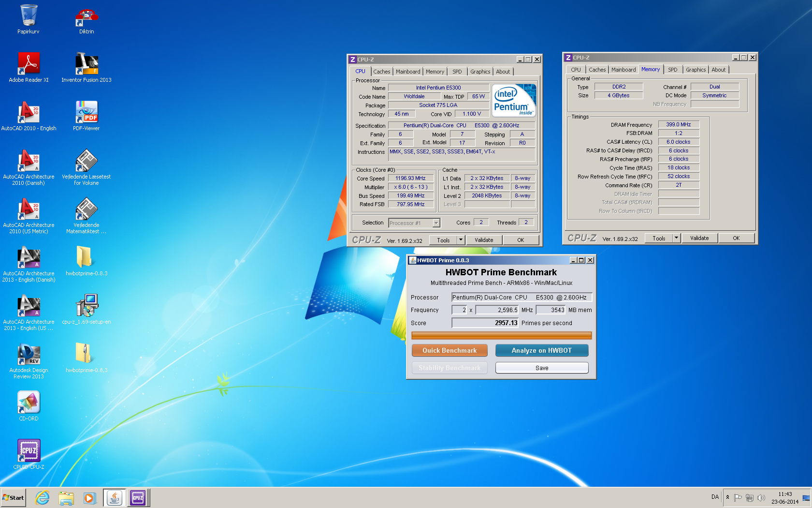
Task: Open Graphics tab in right CPU-Z window
Action: [696, 70]
